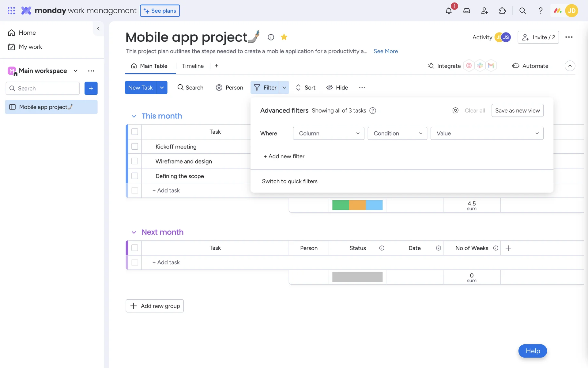Click the green segment of the status bar

340,205
